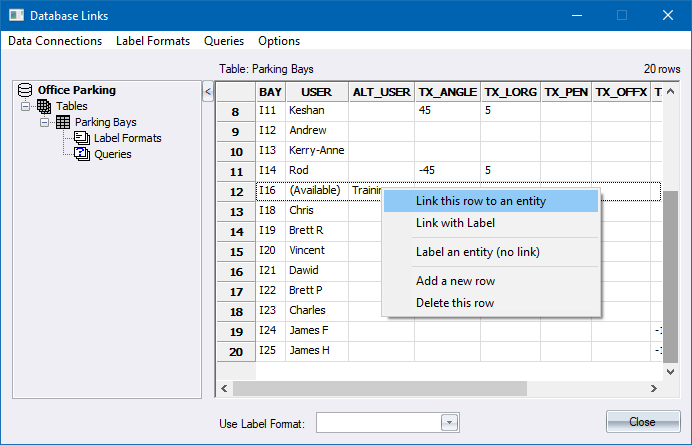Choose Delete this row from context menu
Screen dimensions: 692x445
455,303
